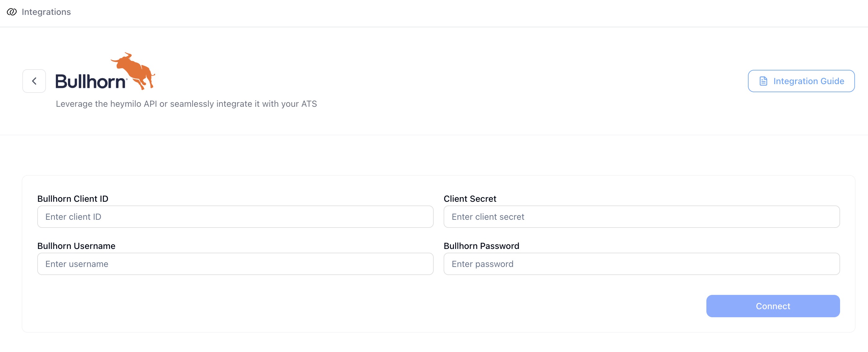The height and width of the screenshot is (352, 868).
Task: Focus the Enter client ID field
Action: click(235, 217)
